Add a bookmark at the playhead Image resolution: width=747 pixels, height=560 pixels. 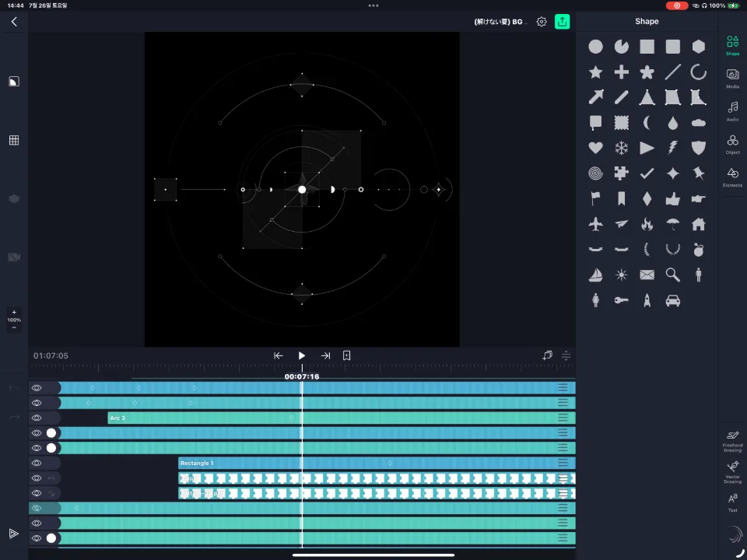(347, 355)
